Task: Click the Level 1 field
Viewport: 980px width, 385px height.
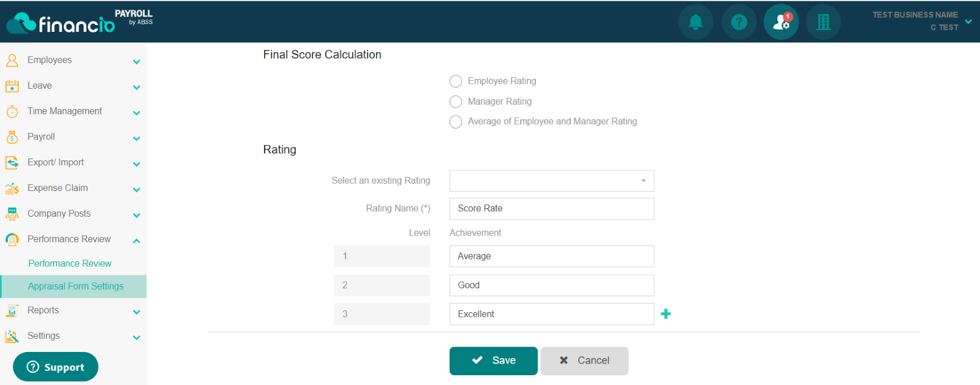Action: (382, 256)
